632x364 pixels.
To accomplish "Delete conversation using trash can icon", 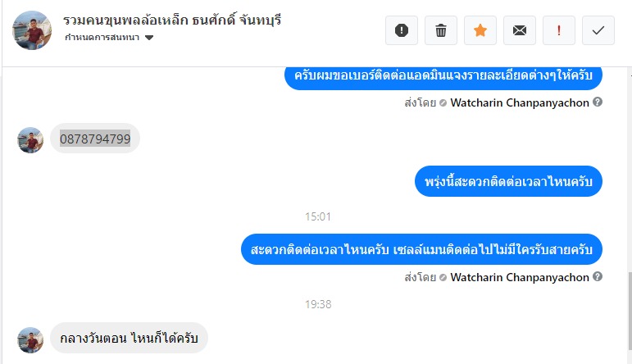I will coord(441,30).
